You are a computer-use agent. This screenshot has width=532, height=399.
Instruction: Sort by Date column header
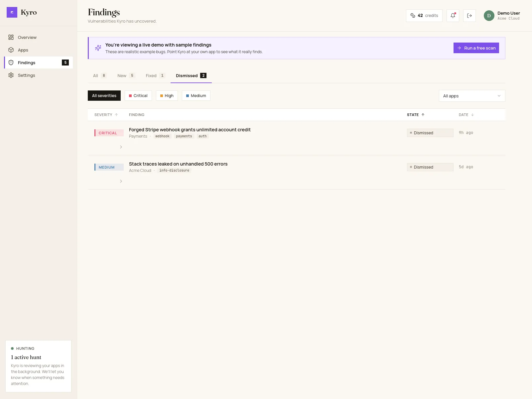tap(466, 115)
